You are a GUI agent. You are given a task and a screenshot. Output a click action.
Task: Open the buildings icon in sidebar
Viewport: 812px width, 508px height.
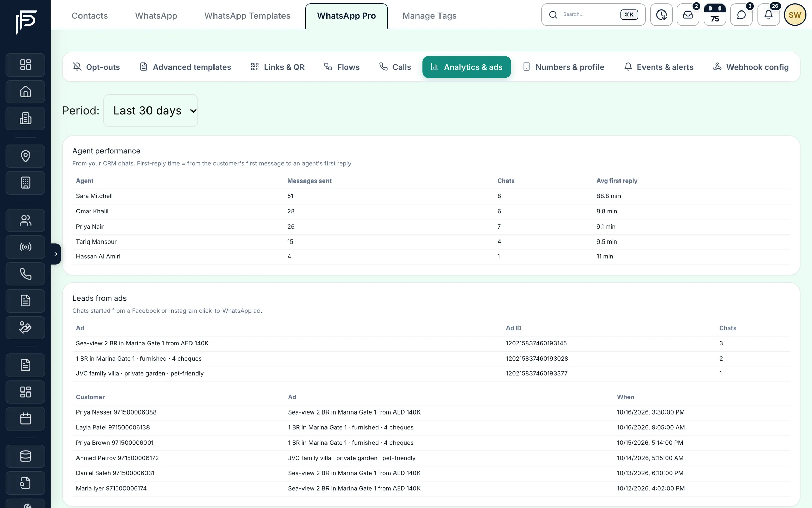25,119
